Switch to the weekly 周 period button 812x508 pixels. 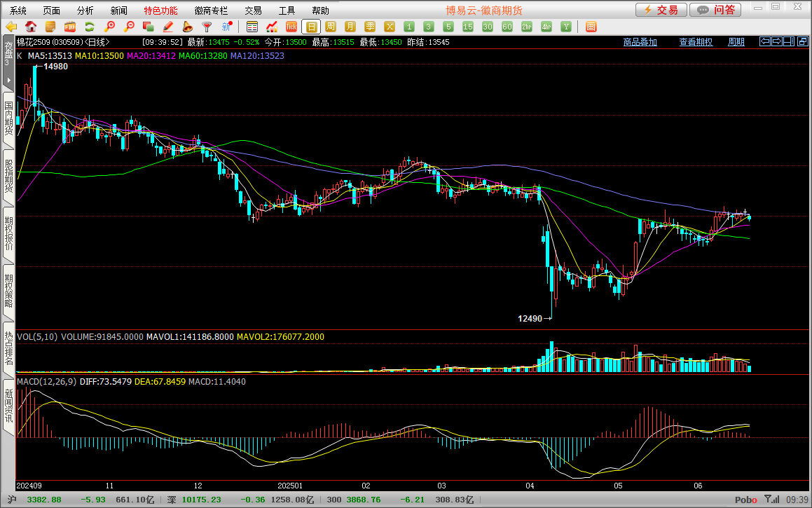tap(331, 27)
